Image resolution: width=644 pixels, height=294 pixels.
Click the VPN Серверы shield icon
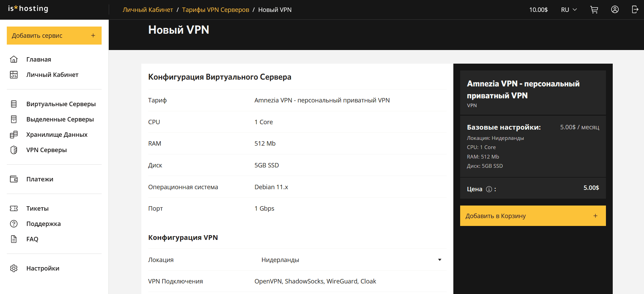click(x=14, y=150)
